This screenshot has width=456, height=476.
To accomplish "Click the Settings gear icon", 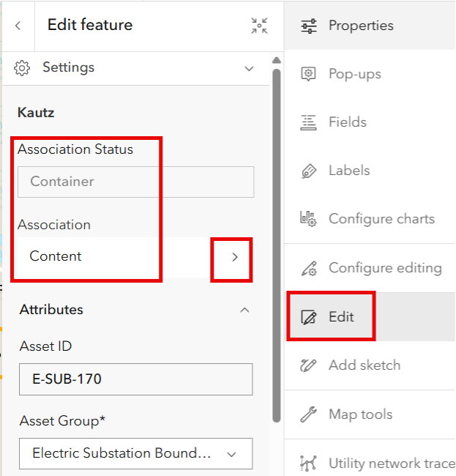I will tap(23, 68).
